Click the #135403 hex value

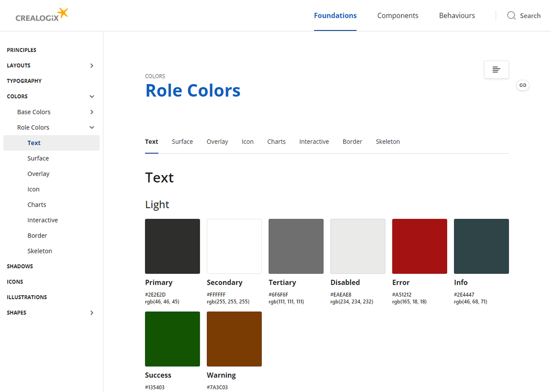pos(155,388)
